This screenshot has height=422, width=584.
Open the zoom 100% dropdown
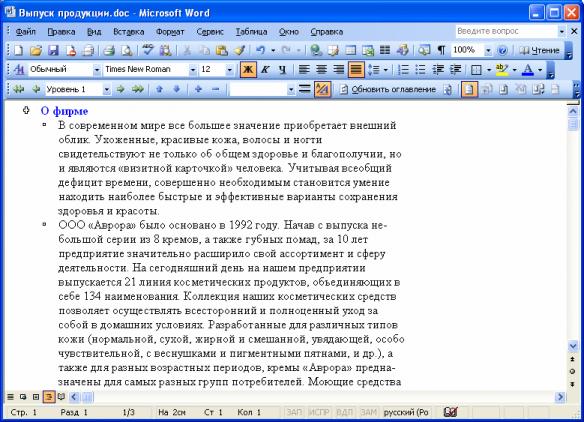pyautogui.click(x=488, y=50)
